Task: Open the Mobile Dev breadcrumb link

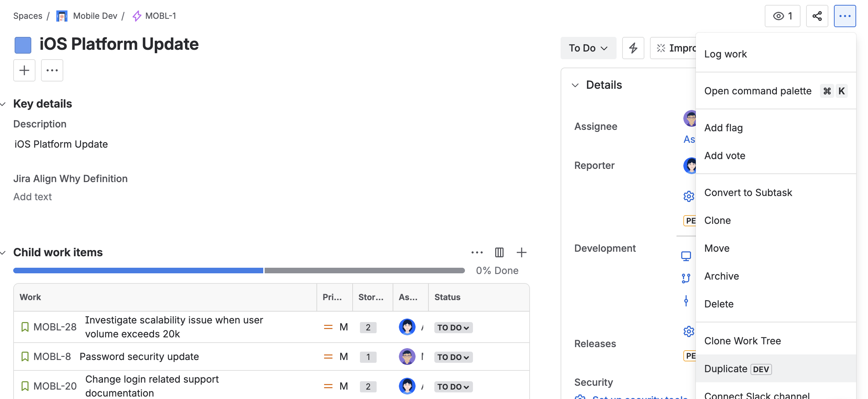Action: coord(95,16)
